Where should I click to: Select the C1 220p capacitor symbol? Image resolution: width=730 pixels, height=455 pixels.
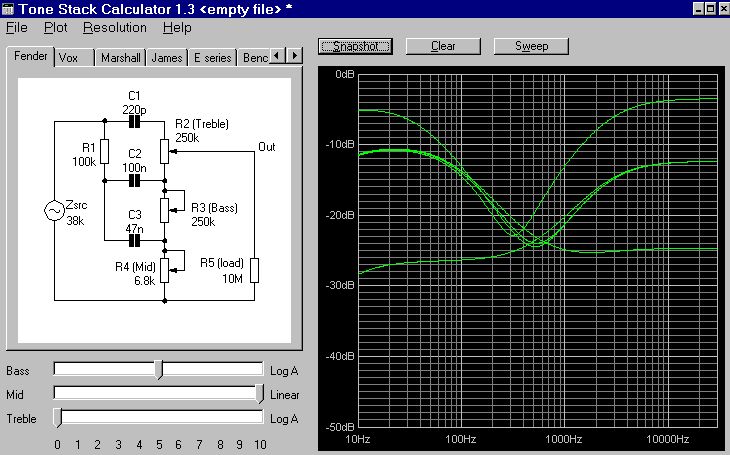(135, 120)
